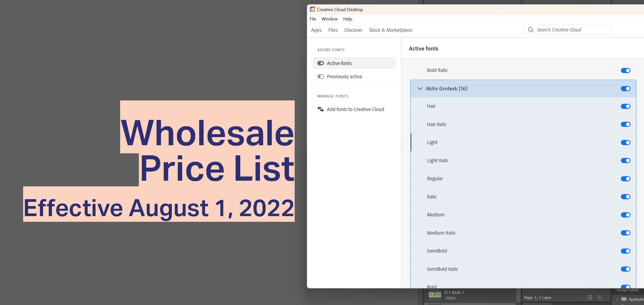Screen dimensions: 644x305
Task: Click the Active fonts sidebar toggle icon
Action: 321,63
